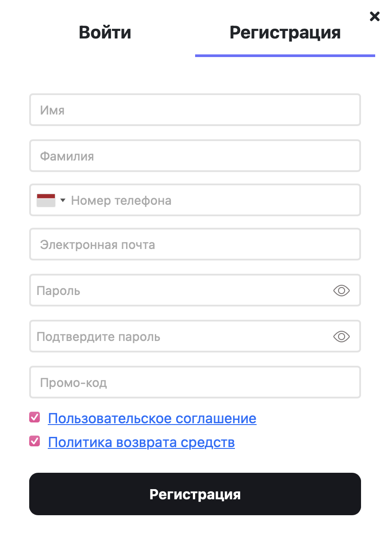Open the Пользовательское соглашение link
This screenshot has width=392, height=536.
[152, 418]
